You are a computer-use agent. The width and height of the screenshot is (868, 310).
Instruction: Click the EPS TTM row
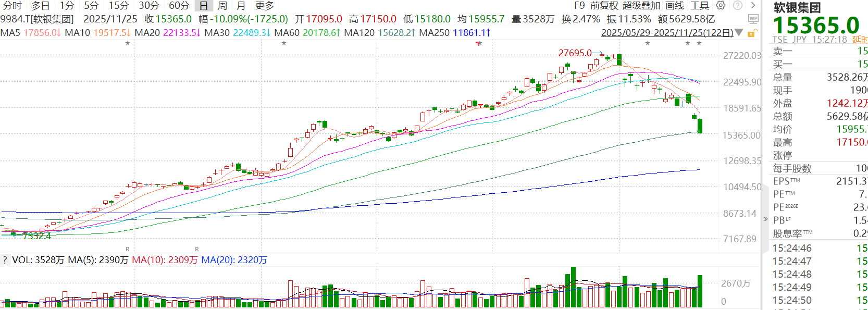tap(820, 181)
